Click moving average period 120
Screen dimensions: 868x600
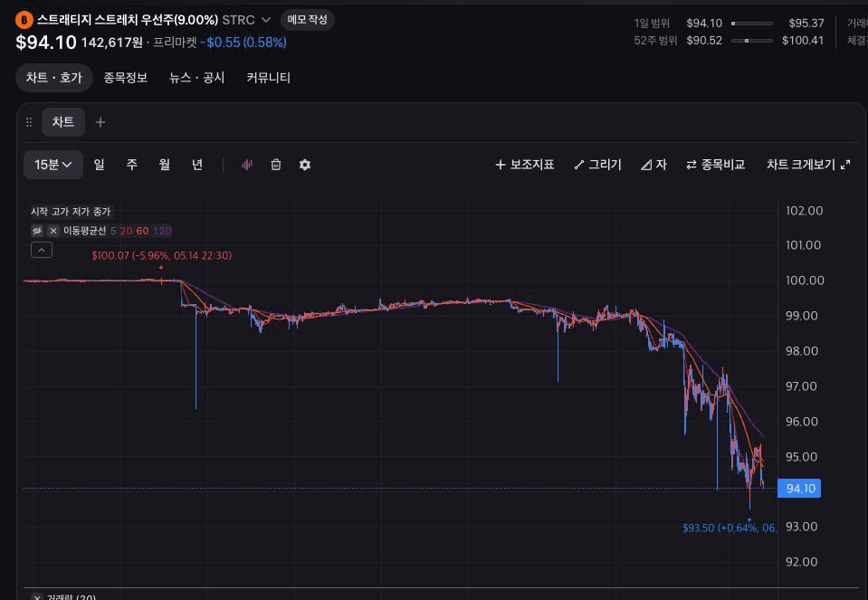[162, 231]
